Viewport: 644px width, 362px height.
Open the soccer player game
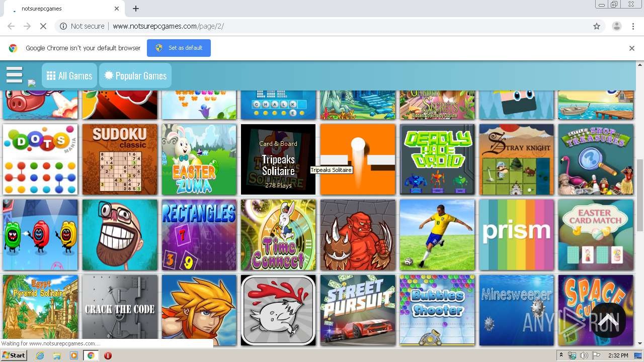(x=437, y=235)
